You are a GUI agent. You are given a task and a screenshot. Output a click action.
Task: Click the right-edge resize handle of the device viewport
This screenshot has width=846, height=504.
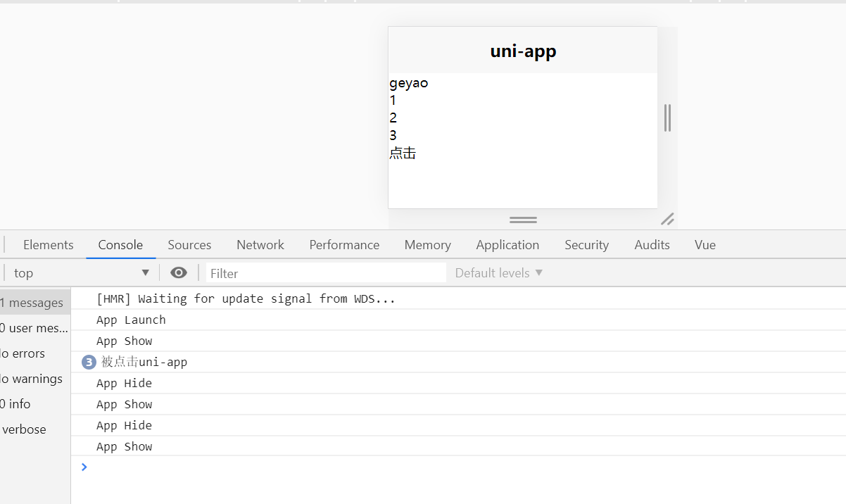point(667,118)
